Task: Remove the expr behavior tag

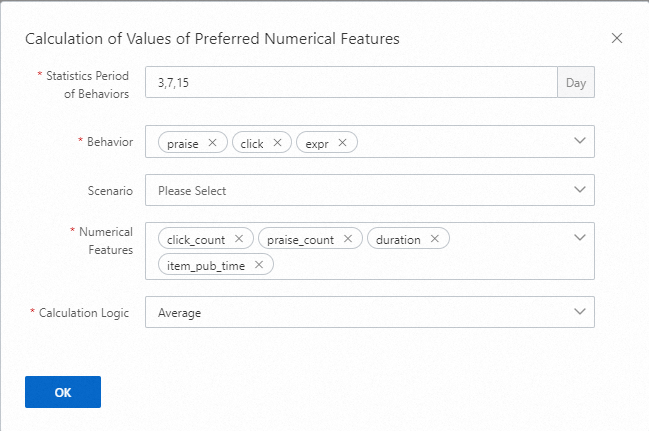Action: coord(342,143)
